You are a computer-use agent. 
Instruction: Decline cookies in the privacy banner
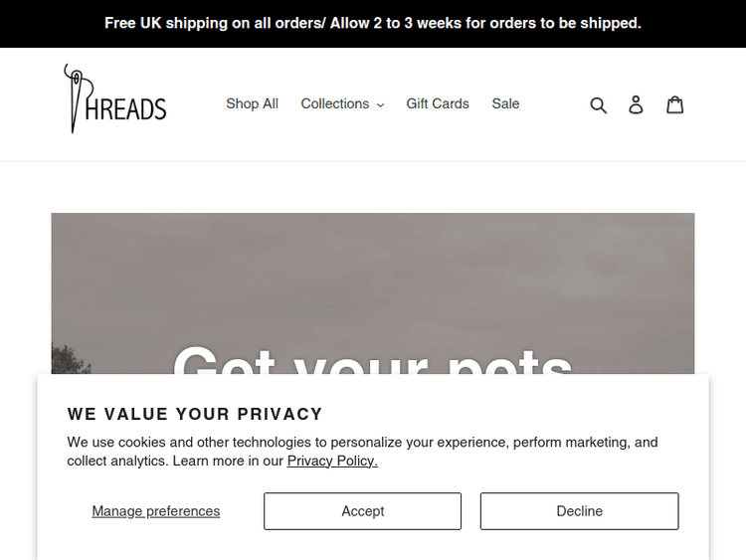click(579, 511)
